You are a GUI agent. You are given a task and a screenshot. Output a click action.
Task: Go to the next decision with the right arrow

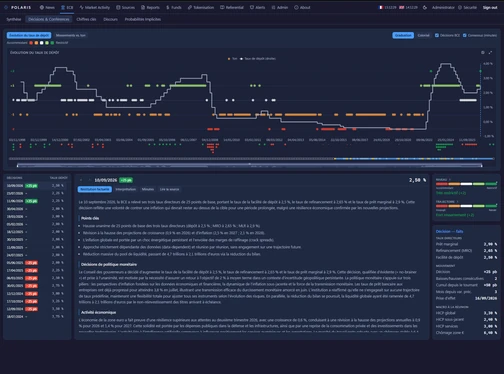tap(89, 180)
